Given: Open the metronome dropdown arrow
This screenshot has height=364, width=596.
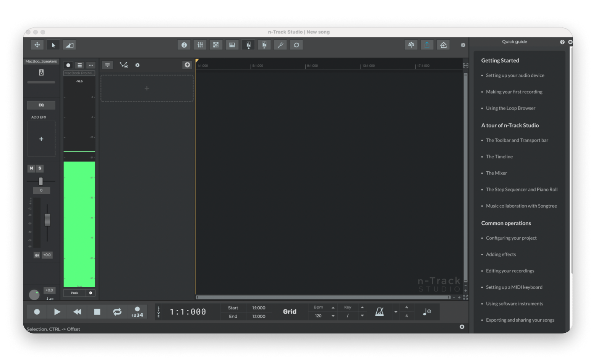Looking at the screenshot, I should pyautogui.click(x=396, y=312).
